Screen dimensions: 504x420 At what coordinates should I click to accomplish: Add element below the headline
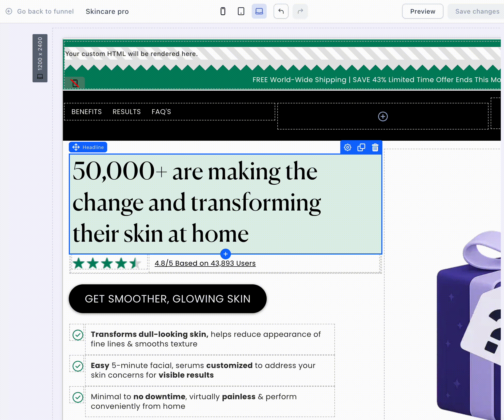click(x=226, y=254)
